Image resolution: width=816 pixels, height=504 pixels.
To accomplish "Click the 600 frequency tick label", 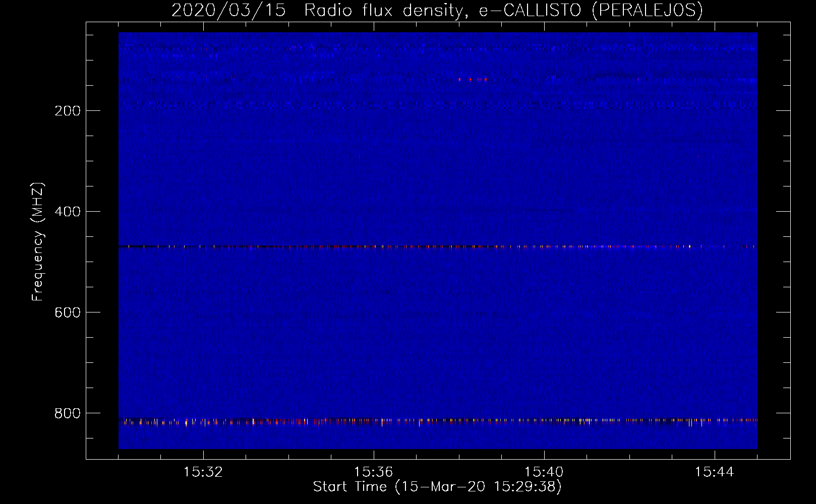I will click(68, 312).
